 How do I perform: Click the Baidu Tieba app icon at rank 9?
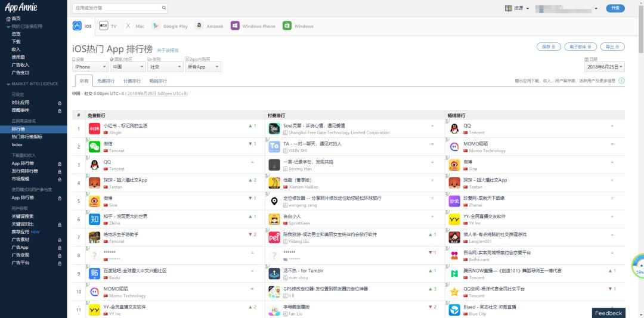click(x=94, y=273)
